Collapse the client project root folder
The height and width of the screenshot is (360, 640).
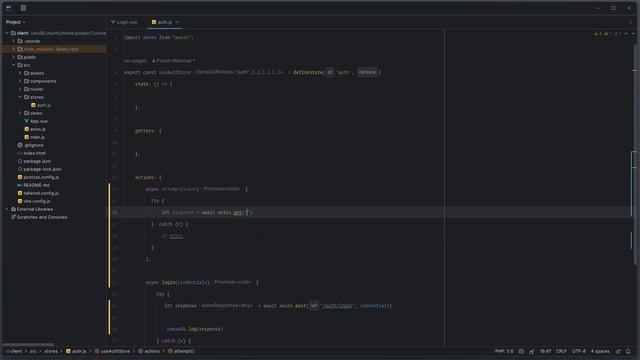[x=7, y=33]
